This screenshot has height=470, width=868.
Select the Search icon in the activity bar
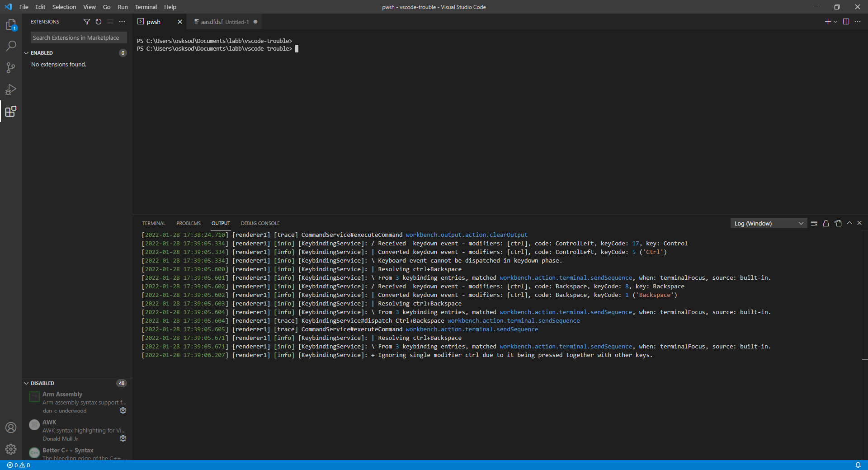[11, 46]
